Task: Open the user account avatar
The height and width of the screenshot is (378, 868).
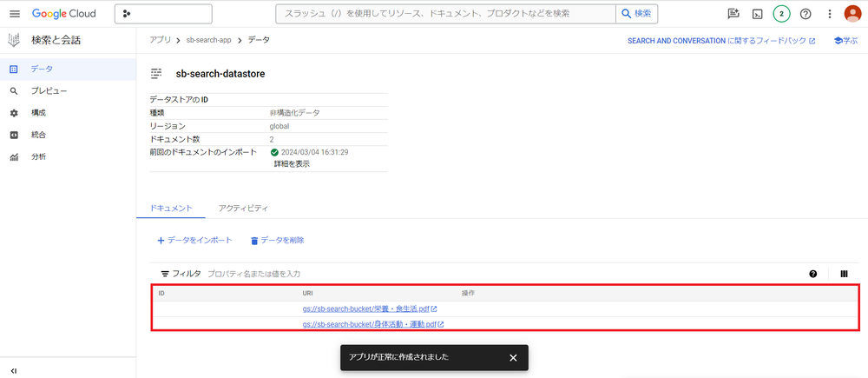Action: (853, 15)
